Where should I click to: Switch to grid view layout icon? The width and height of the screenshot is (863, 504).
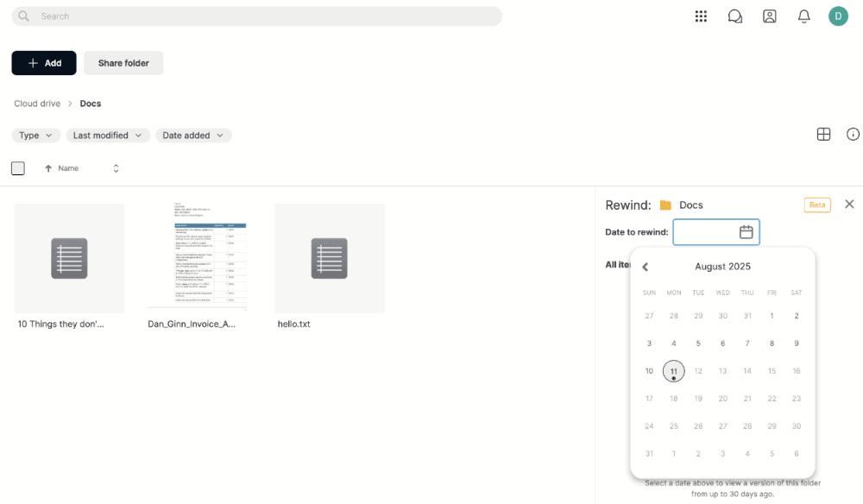click(x=823, y=135)
